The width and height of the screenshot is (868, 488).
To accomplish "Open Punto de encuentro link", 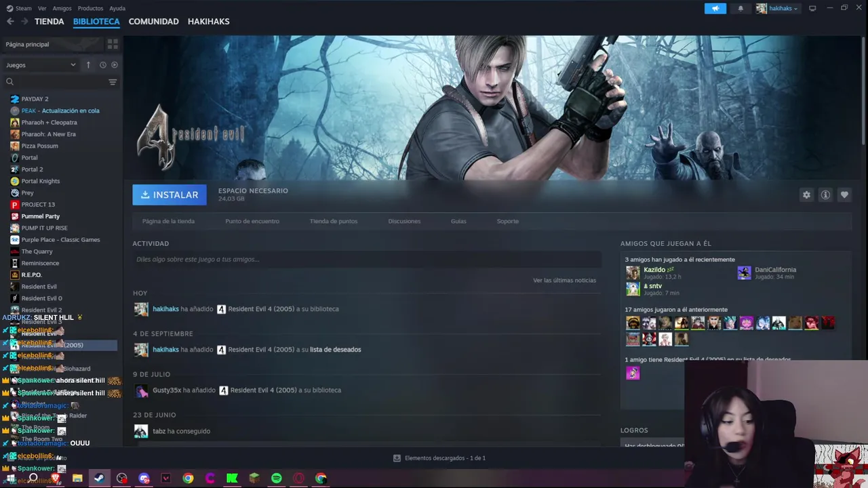I will click(x=252, y=221).
